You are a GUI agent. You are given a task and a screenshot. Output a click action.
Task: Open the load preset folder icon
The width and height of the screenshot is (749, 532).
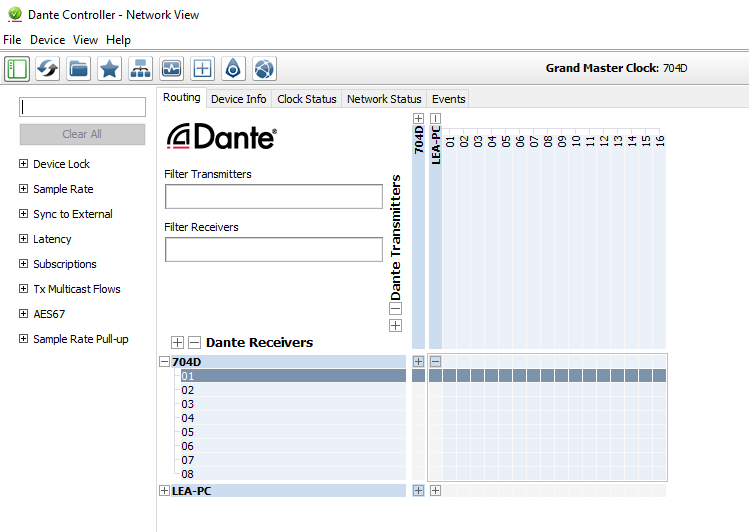pyautogui.click(x=78, y=69)
